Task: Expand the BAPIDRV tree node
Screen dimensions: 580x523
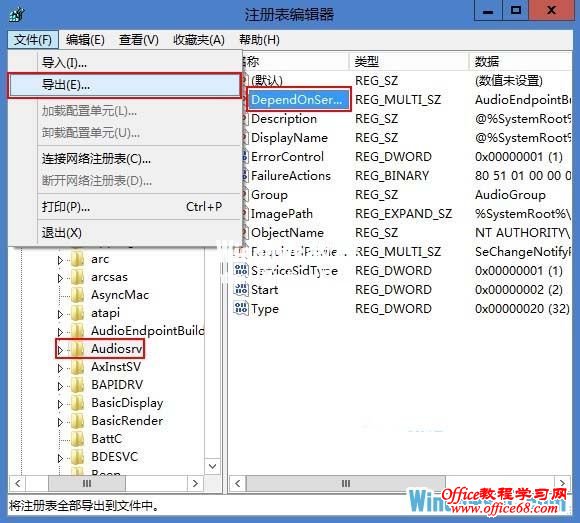Action: coord(60,386)
